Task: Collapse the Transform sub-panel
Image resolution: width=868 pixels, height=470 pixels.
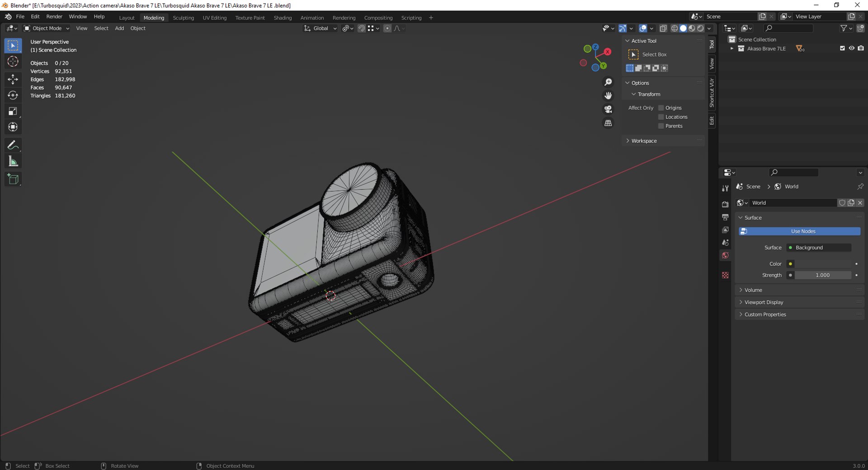Action: [x=633, y=94]
